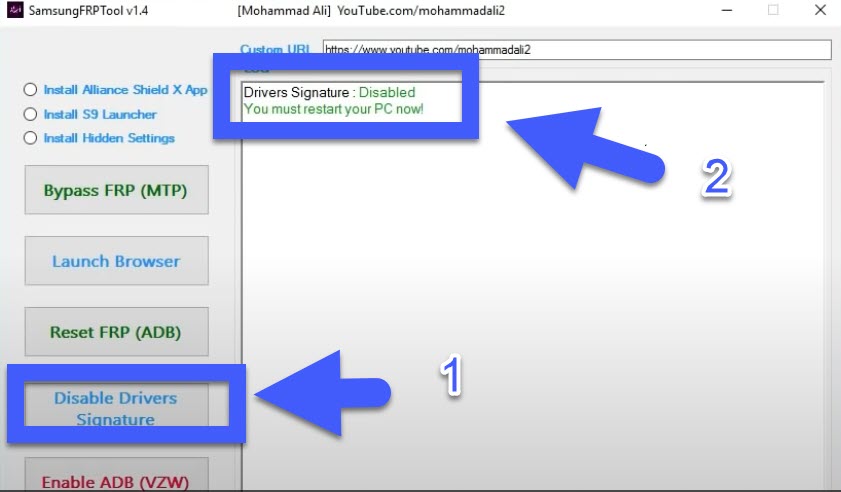841x492 pixels.
Task: Click the 'Drivers Signature : Disabled' log line
Action: coord(329,92)
